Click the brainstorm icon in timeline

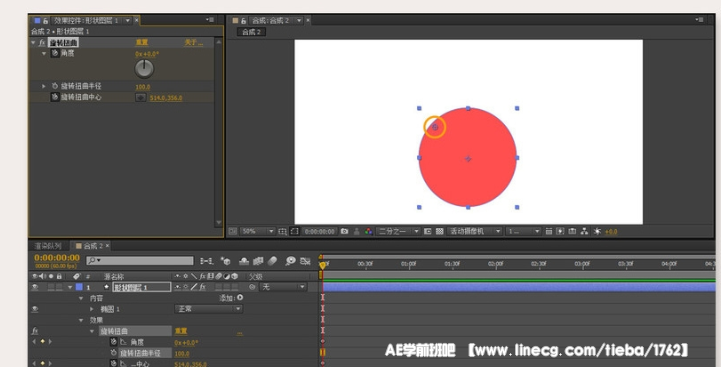pos(290,261)
